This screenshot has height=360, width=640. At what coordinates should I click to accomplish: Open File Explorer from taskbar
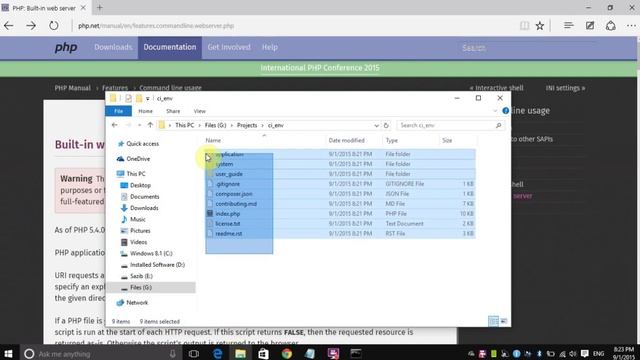point(240,353)
